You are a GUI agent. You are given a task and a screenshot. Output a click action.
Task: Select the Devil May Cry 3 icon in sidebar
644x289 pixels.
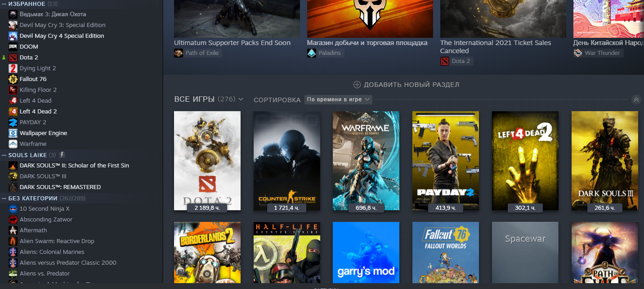pos(13,25)
